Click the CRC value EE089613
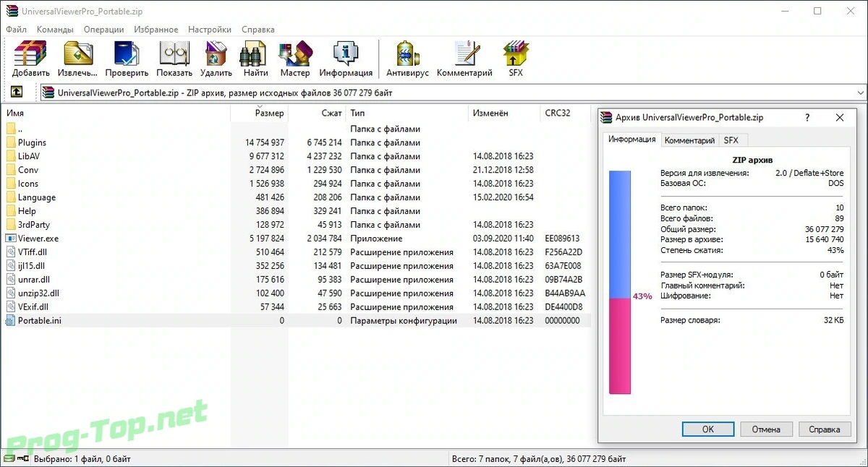This screenshot has height=467, width=868. [562, 238]
